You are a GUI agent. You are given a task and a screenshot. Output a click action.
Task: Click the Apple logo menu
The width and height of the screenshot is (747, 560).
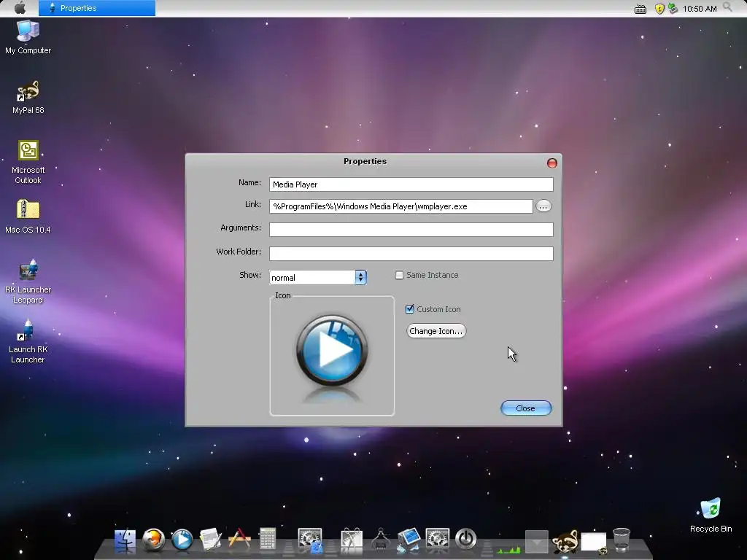click(20, 8)
